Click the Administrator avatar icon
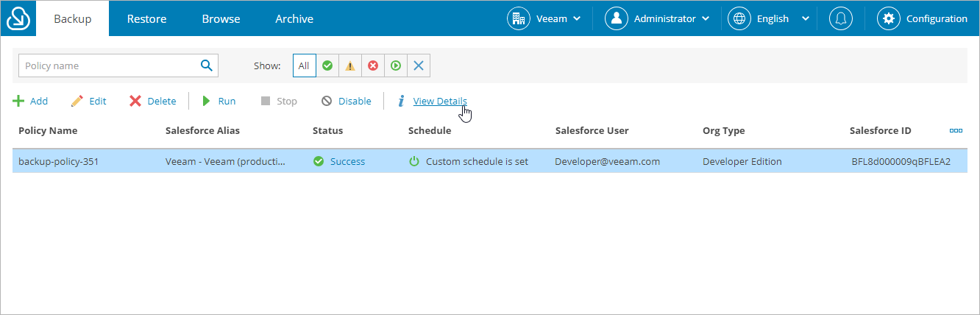Viewport: 980px width, 315px height. pos(617,18)
